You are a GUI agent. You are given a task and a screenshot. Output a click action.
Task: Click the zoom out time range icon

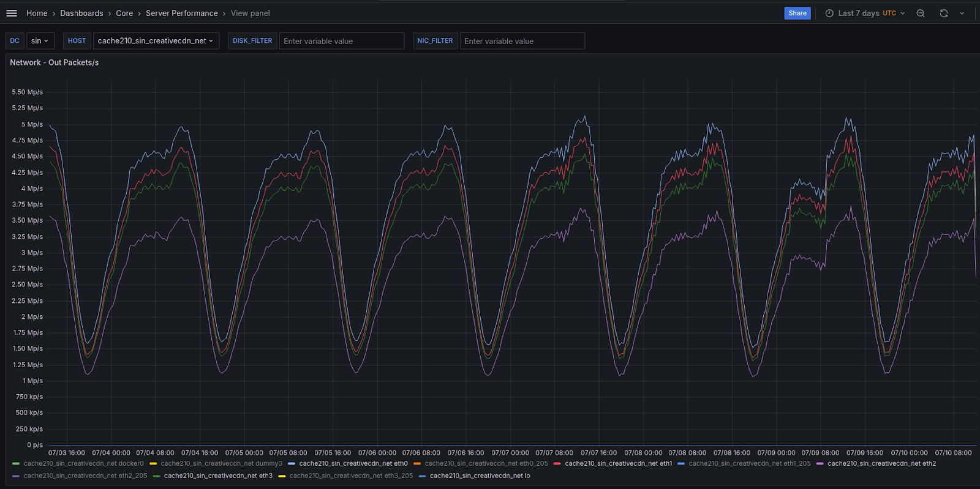pyautogui.click(x=921, y=13)
